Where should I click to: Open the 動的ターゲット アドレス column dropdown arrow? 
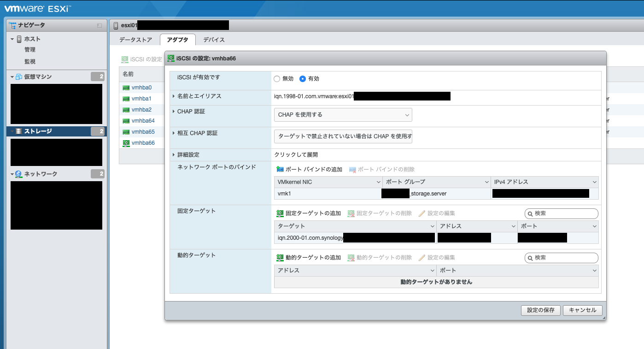coord(433,271)
